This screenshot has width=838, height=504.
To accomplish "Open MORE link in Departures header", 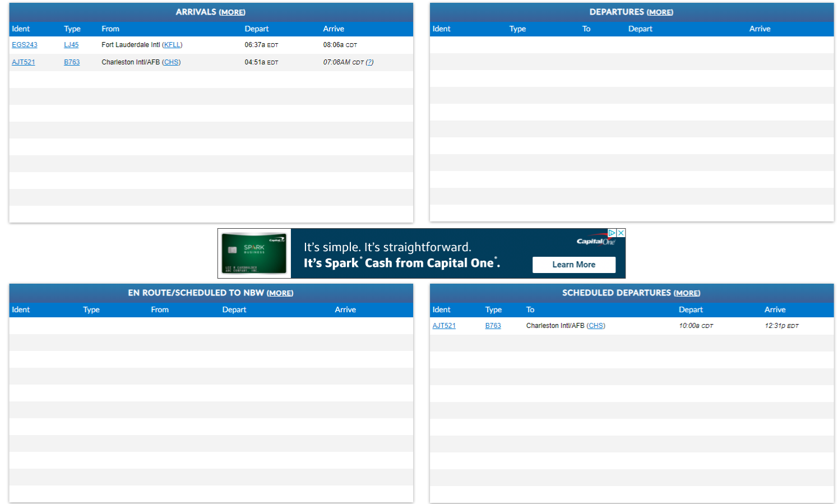I will [x=660, y=12].
